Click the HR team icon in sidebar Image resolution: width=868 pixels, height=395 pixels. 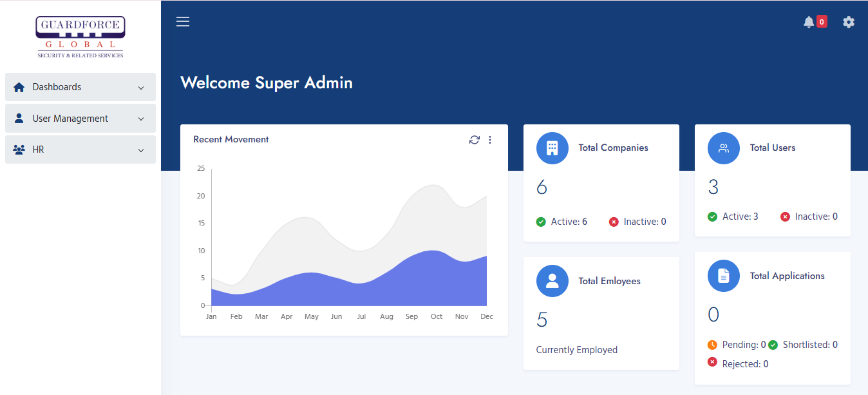[x=18, y=149]
